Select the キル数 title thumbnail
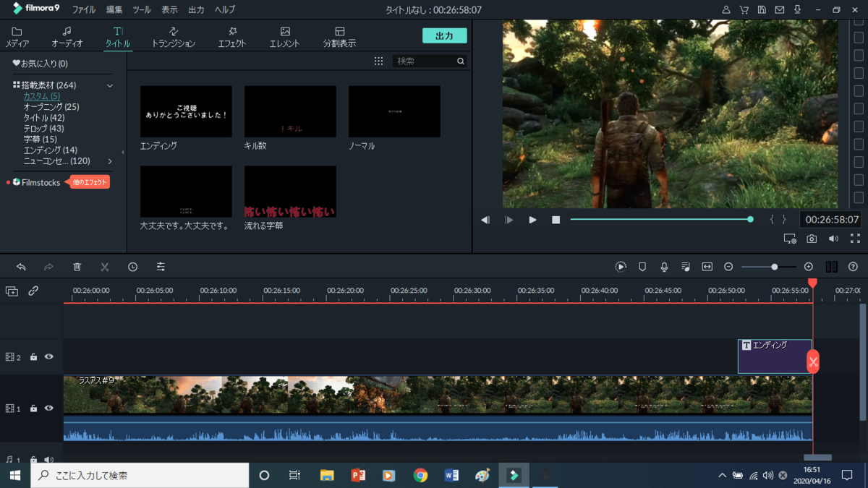Screen dimensions: 868x488 click(290, 111)
